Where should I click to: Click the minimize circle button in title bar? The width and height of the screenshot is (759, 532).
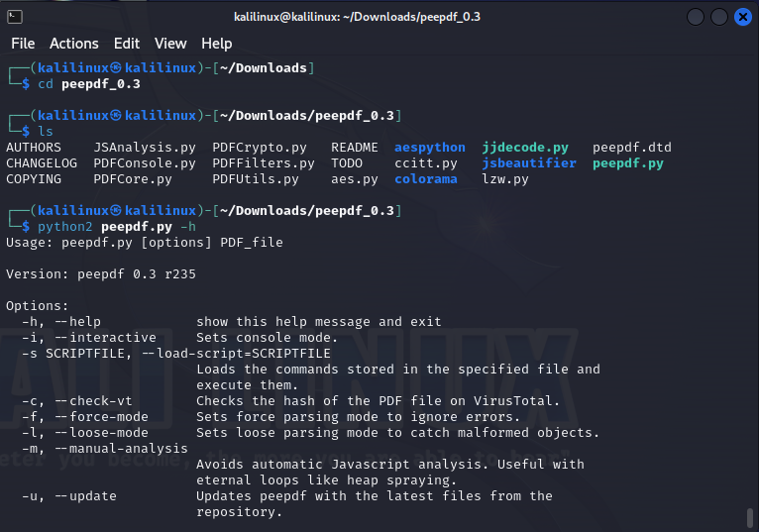coord(696,17)
